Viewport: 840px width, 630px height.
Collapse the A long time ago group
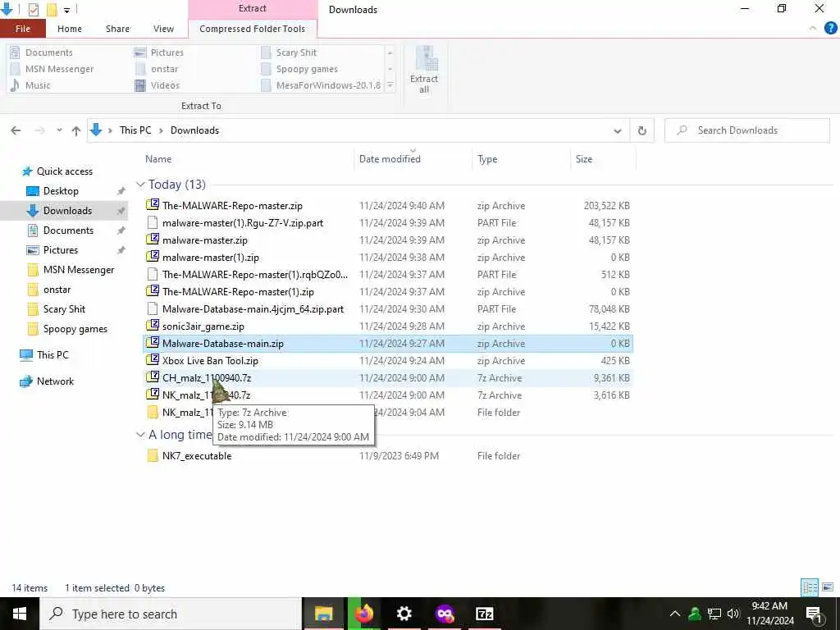140,435
